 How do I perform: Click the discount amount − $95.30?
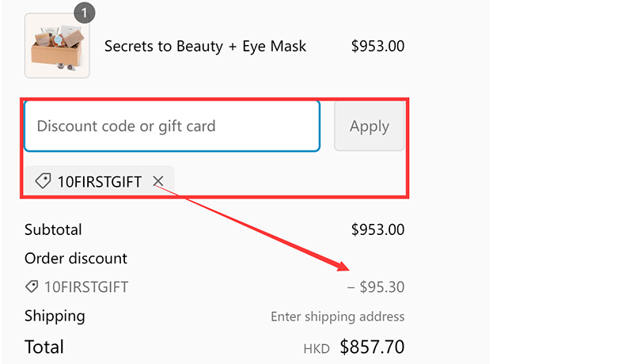376,287
